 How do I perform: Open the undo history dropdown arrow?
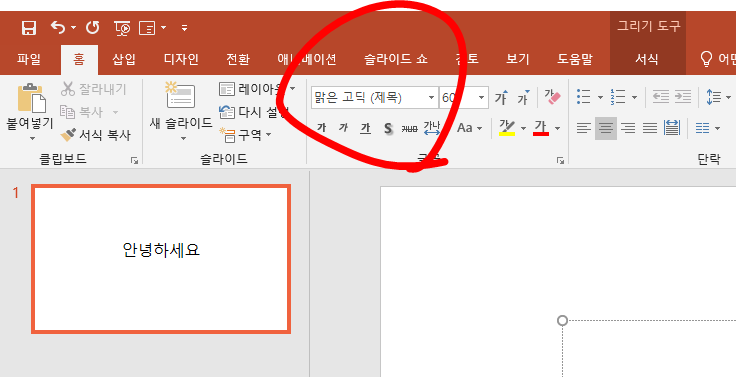[73, 28]
